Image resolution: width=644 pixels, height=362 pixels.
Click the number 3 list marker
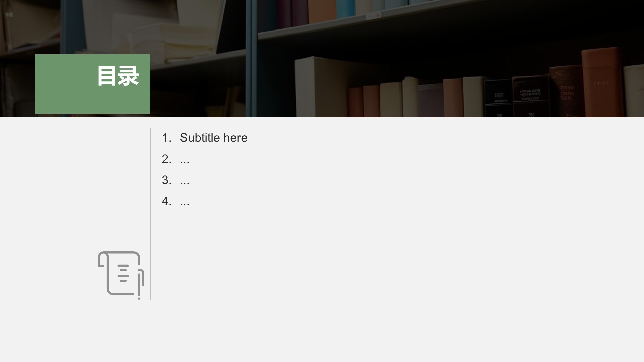coord(166,180)
